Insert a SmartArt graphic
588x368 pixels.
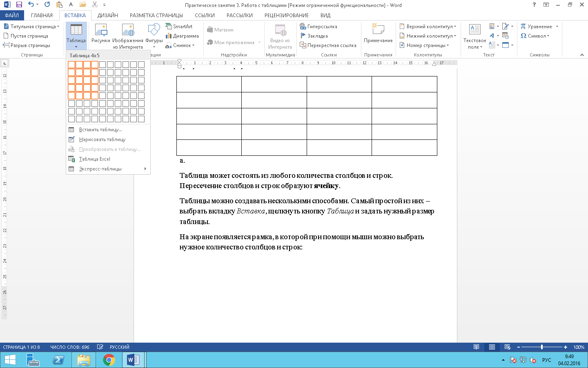179,26
